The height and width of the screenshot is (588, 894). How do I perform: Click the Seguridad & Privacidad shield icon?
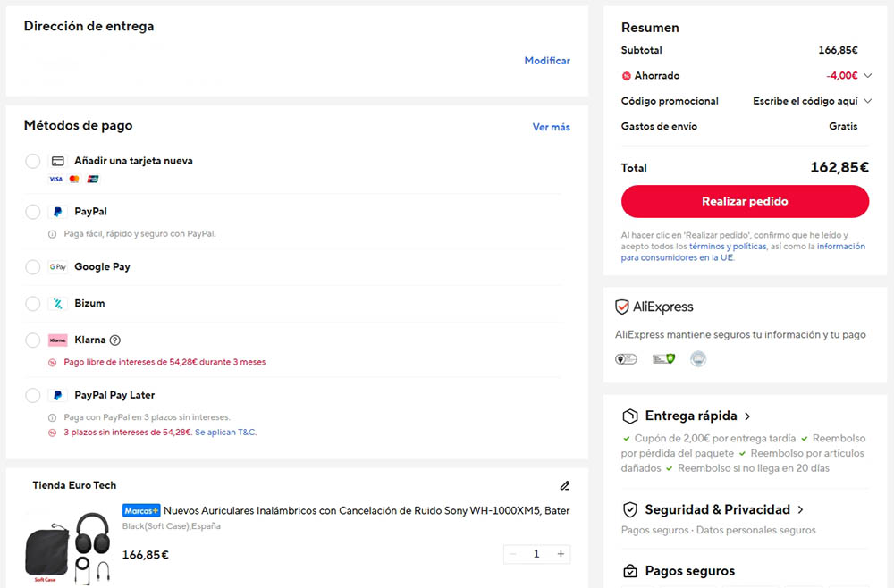(x=629, y=510)
